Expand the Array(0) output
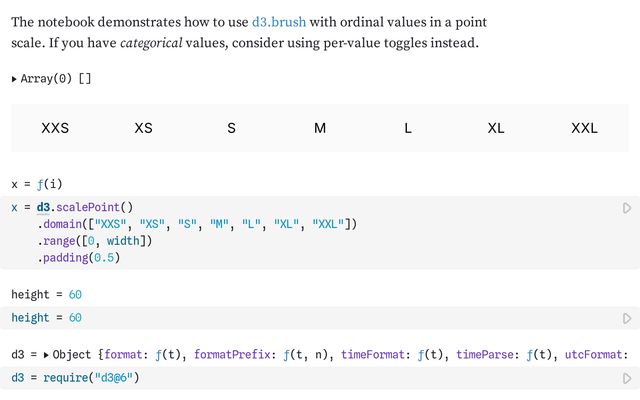 click(15, 78)
